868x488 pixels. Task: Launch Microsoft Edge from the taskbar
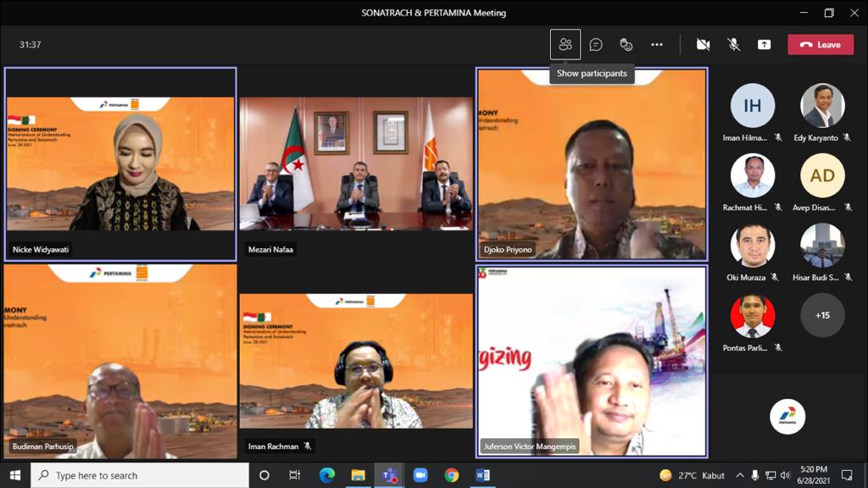(x=326, y=475)
